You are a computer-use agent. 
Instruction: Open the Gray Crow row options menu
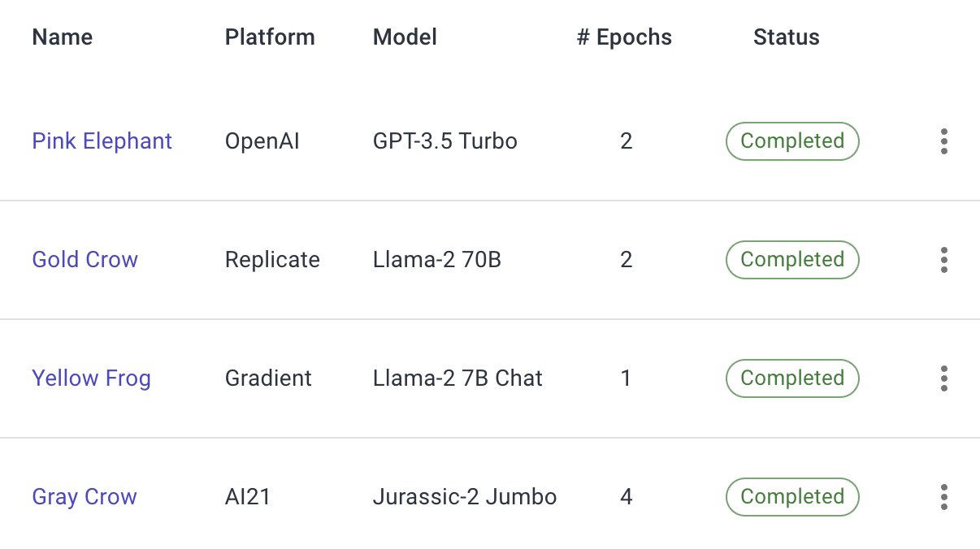943,497
